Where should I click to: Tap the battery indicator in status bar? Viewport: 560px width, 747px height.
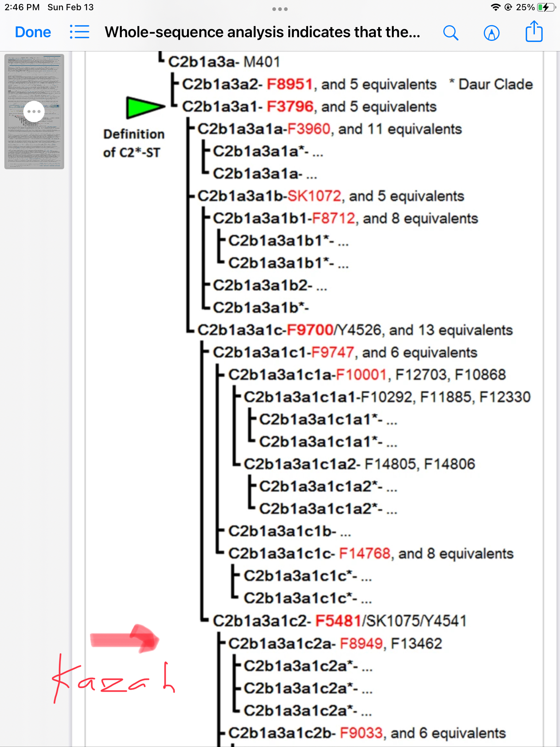click(x=546, y=7)
